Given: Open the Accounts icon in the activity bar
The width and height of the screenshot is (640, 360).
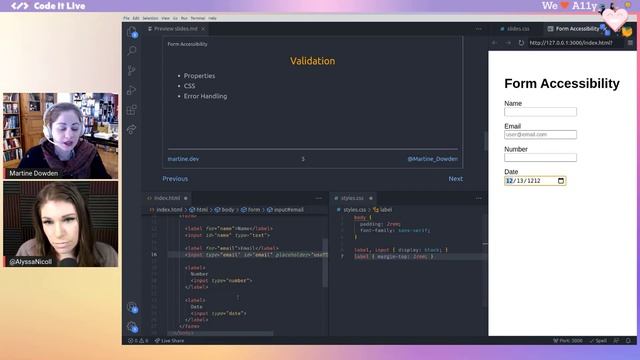Looking at the screenshot, I should tap(132, 307).
